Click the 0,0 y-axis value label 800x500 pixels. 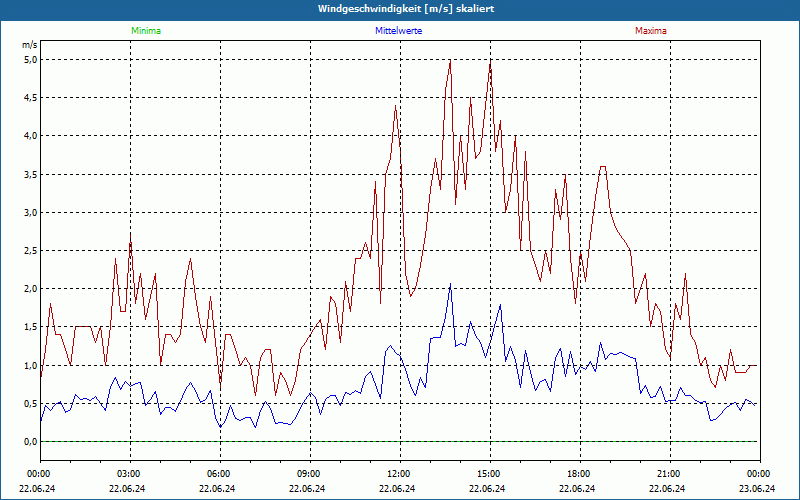[30, 441]
